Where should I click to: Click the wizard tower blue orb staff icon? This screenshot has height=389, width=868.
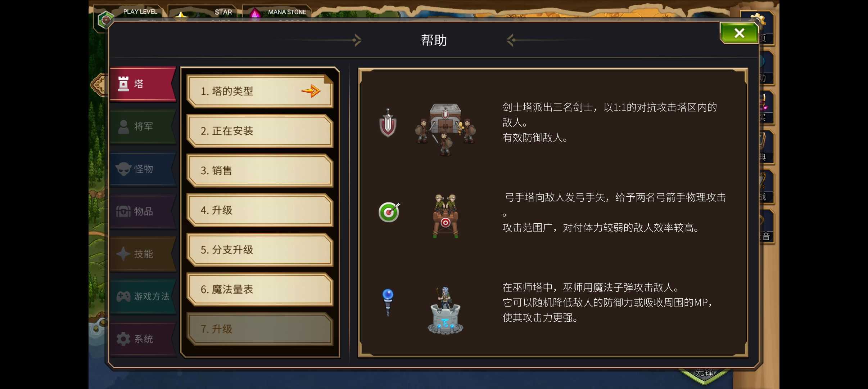388,303
